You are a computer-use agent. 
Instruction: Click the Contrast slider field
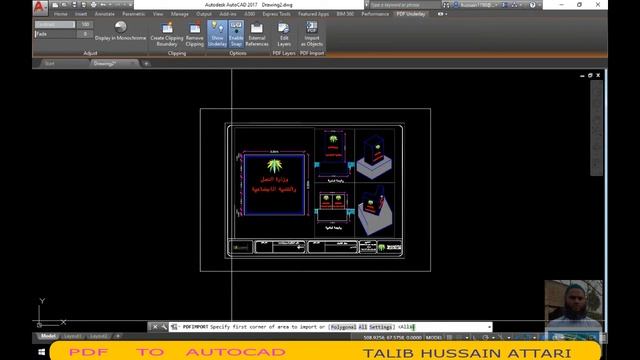coord(55,24)
